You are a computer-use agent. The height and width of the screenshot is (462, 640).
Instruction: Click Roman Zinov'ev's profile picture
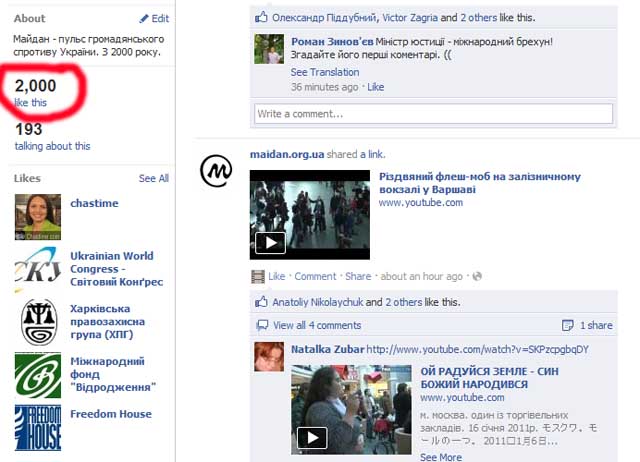tap(268, 50)
